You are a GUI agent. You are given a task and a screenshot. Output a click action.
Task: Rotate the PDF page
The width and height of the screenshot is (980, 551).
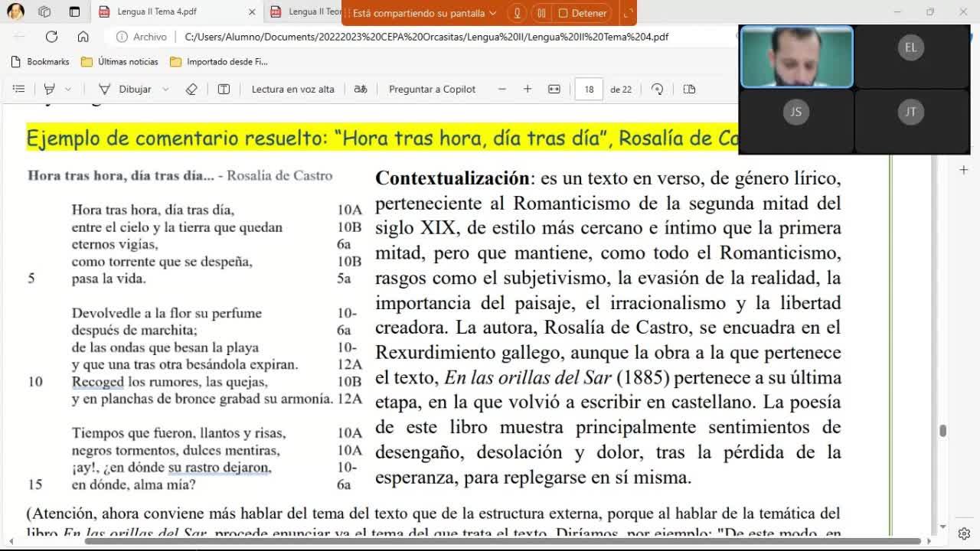click(657, 89)
